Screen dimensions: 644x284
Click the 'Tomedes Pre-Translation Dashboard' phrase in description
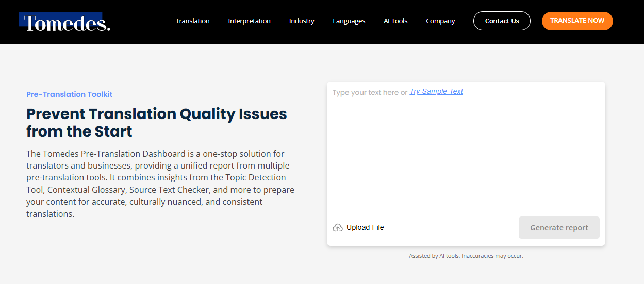tap(113, 154)
